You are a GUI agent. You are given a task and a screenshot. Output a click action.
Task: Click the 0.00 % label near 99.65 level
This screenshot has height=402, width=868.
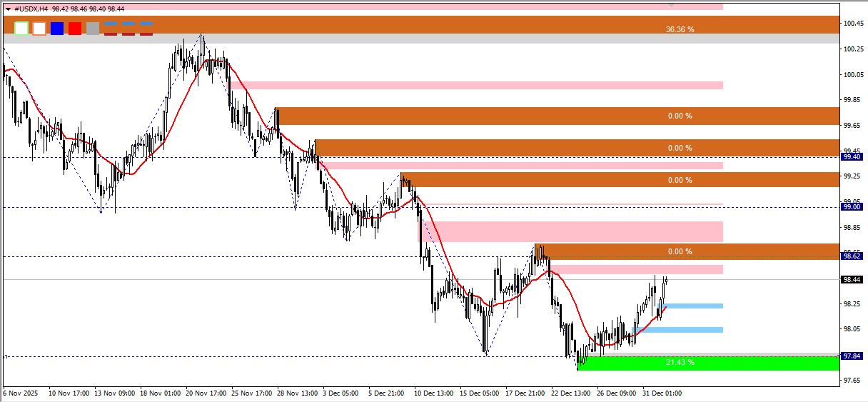pos(680,116)
